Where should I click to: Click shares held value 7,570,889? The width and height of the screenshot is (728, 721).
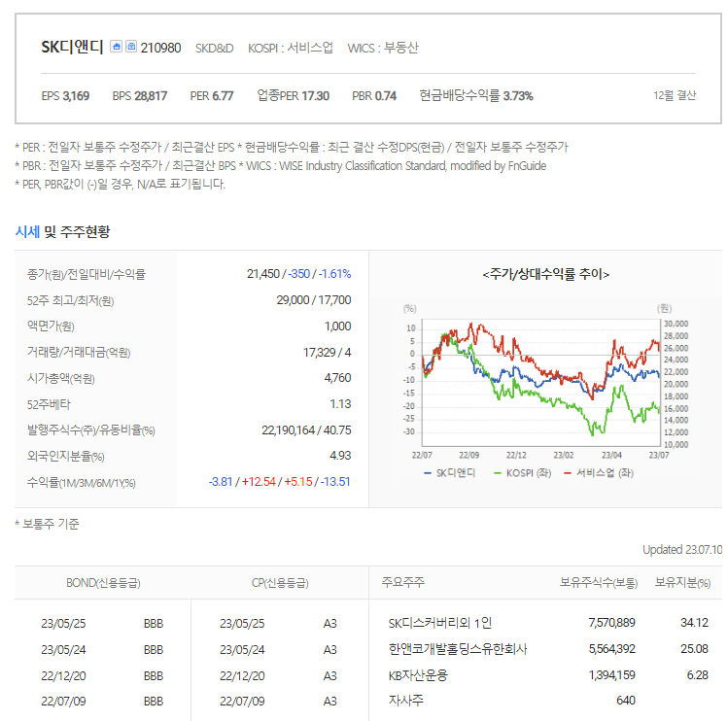[x=612, y=623]
